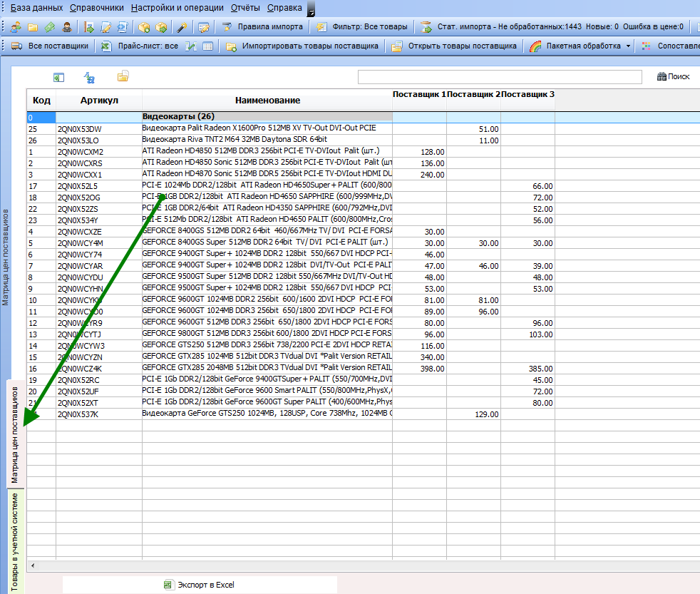Viewport: 700px width, 594px height.
Task: Select article 2QN0WCXZE cell
Action: point(99,232)
